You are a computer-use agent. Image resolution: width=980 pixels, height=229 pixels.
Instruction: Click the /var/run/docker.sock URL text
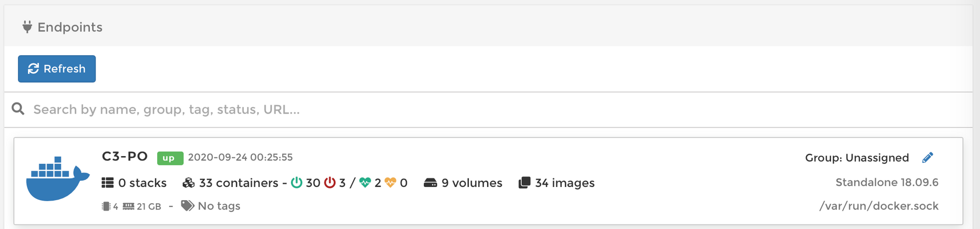(879, 206)
